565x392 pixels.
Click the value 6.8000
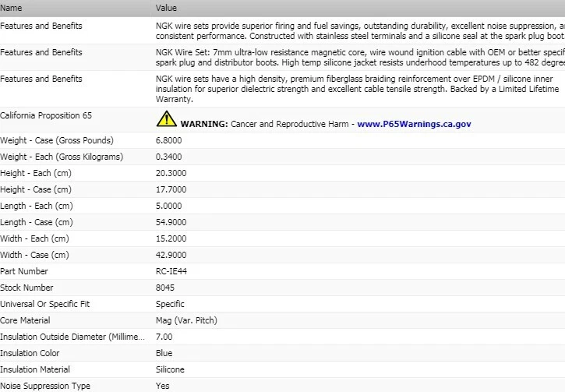click(x=168, y=140)
